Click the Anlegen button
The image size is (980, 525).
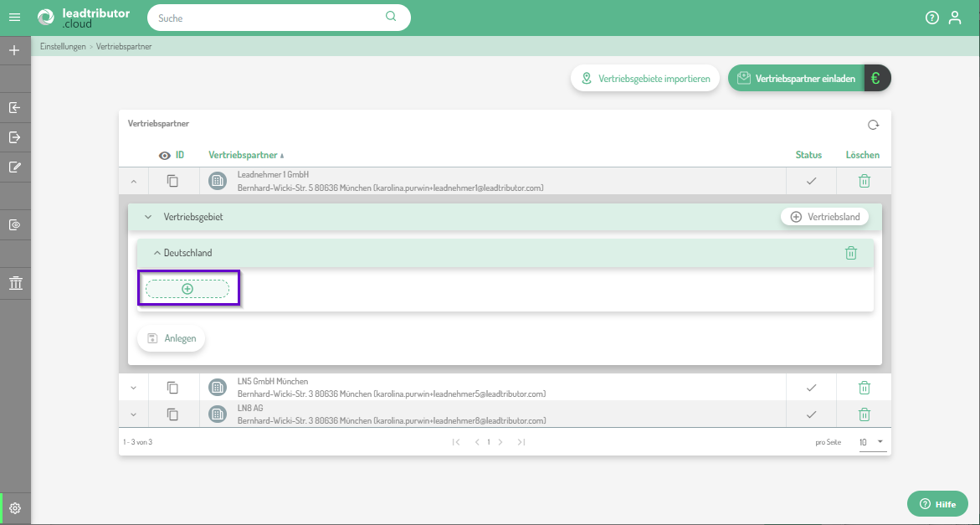[x=172, y=338]
